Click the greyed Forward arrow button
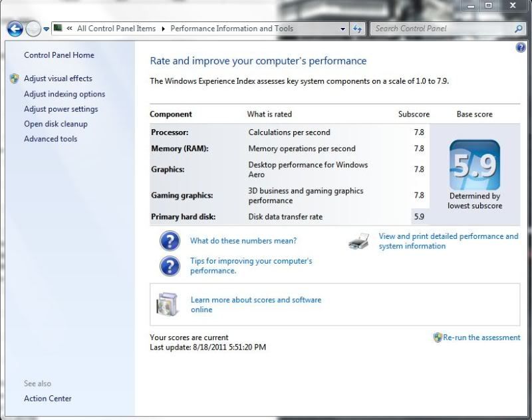 (33, 29)
